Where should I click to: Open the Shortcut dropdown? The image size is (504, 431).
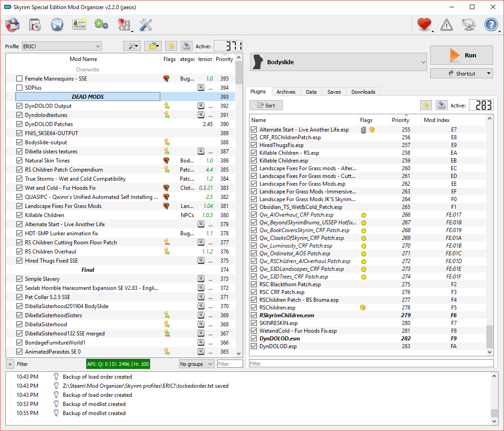tap(461, 73)
